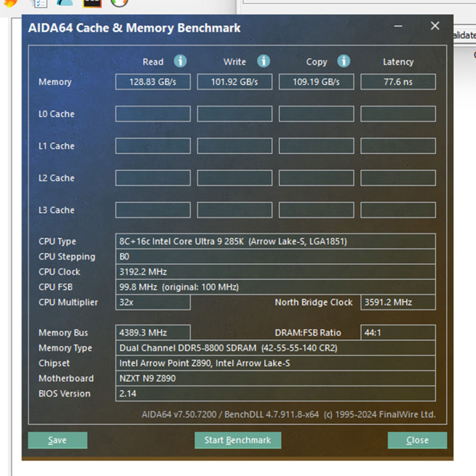This screenshot has width=476, height=476.
Task: Select the Memory Bus value 4389.3 MHz
Action: pyautogui.click(x=153, y=333)
